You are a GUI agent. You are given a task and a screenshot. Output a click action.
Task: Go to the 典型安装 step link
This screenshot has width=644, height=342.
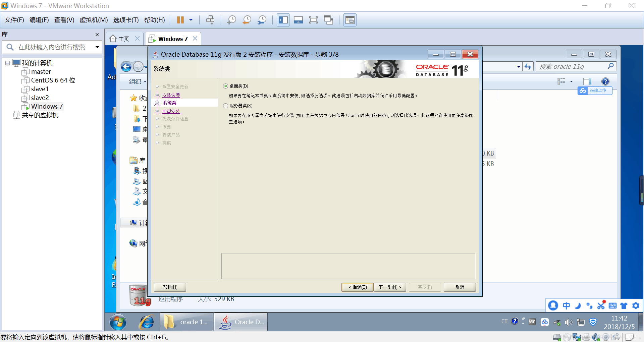coord(171,111)
